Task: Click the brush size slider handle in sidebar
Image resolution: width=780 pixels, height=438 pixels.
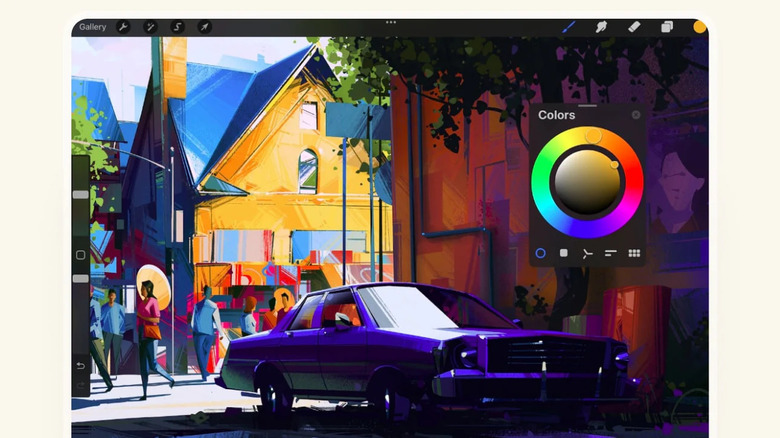Action: point(81,194)
